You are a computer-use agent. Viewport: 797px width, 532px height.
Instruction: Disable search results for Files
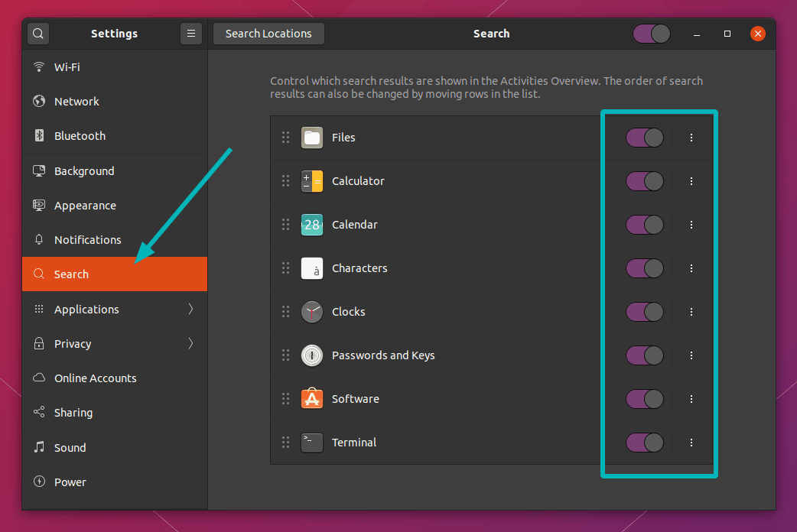645,138
